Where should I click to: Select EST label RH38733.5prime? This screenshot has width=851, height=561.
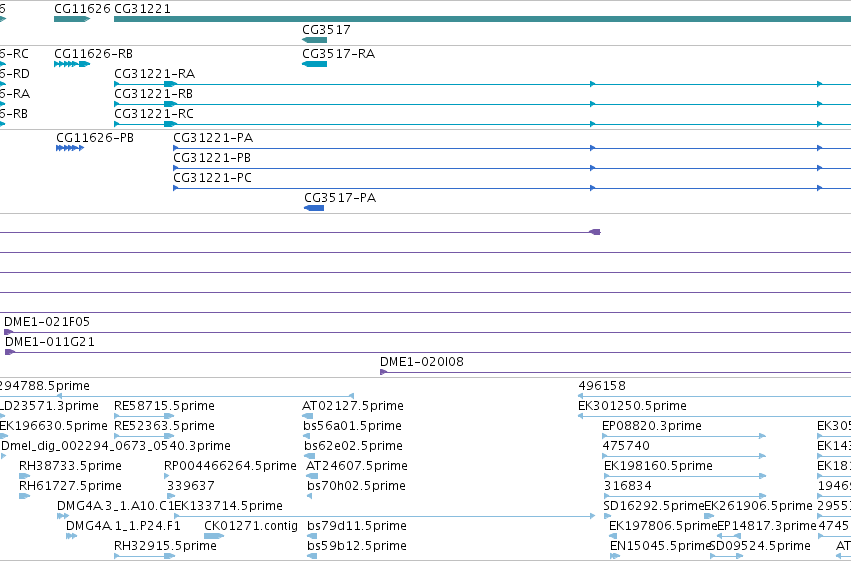71,466
